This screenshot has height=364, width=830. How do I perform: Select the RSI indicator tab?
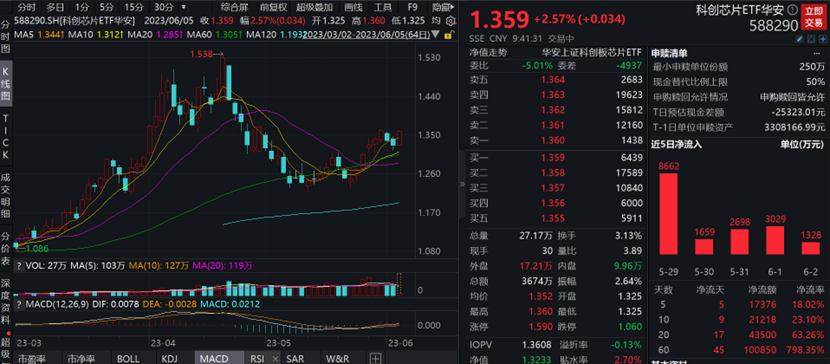[x=257, y=358]
